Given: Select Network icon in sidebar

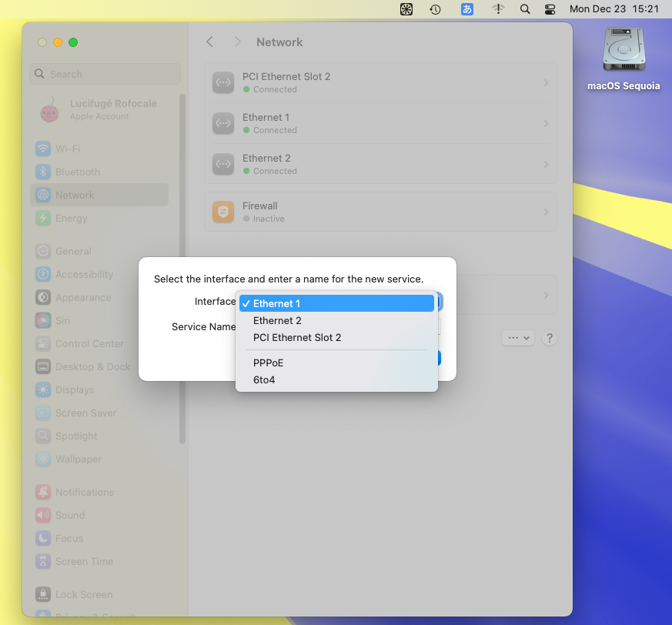Looking at the screenshot, I should pyautogui.click(x=43, y=195).
